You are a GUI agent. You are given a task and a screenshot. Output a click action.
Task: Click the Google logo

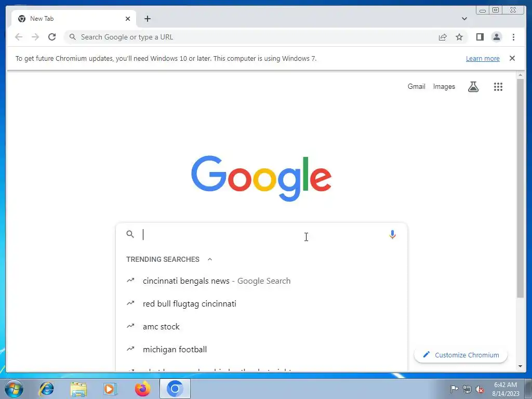click(x=261, y=178)
